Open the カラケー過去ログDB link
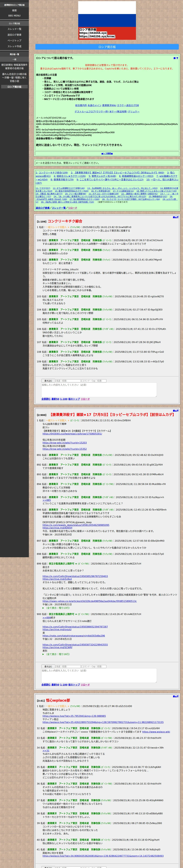The image size is (183, 868). point(128,105)
